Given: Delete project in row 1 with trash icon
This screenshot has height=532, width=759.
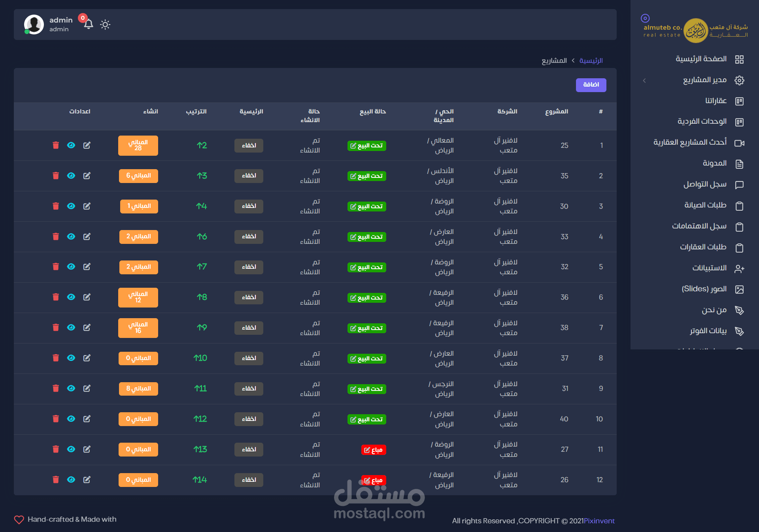Looking at the screenshot, I should tap(56, 145).
